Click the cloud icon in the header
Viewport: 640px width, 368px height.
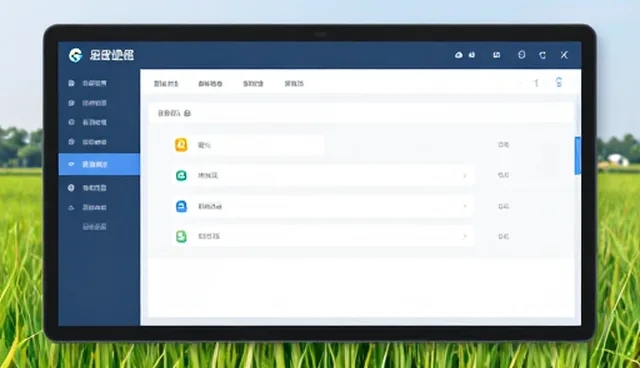pos(459,55)
